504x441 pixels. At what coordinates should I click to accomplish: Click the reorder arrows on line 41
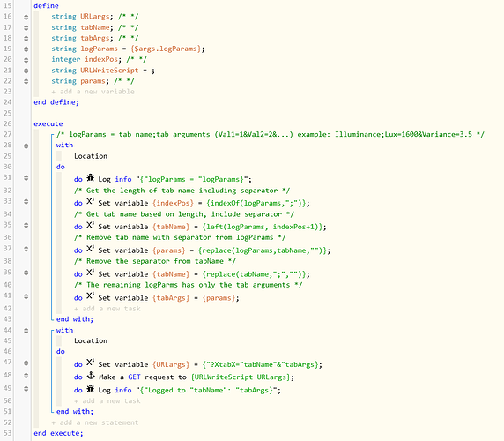pos(26,296)
